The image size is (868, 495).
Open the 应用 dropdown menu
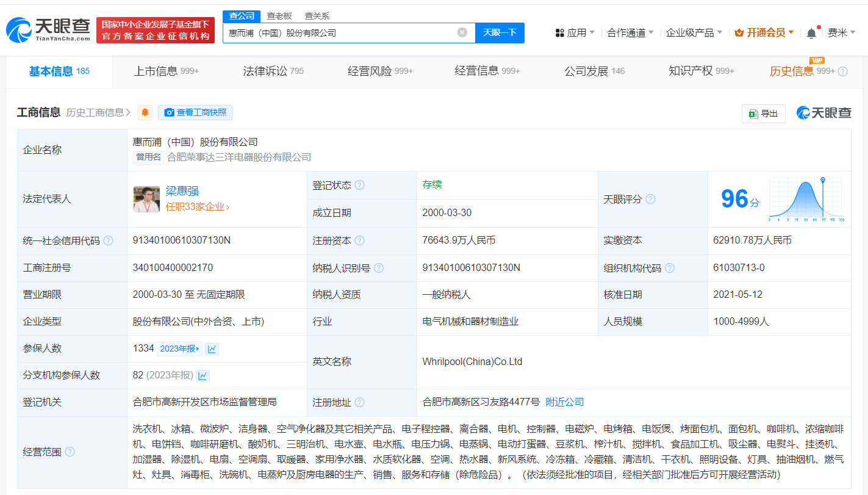[x=575, y=32]
